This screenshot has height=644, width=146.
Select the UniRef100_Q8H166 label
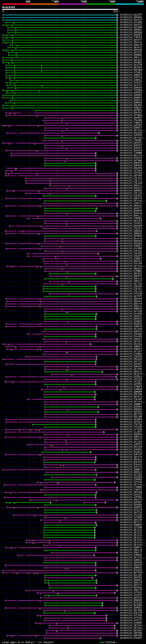pyautogui.click(x=131, y=32)
